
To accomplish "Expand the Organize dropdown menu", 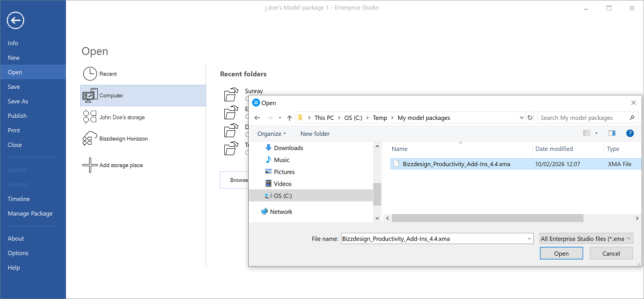I will click(272, 134).
